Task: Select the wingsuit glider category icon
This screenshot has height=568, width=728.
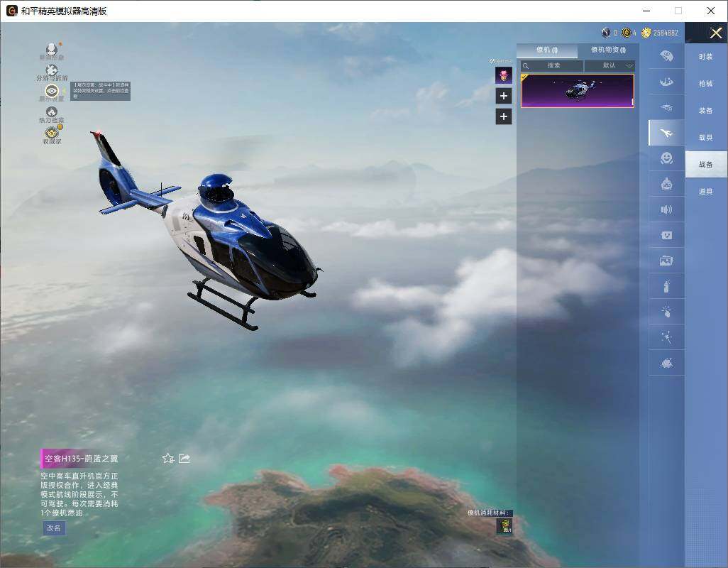Action: pos(667,82)
